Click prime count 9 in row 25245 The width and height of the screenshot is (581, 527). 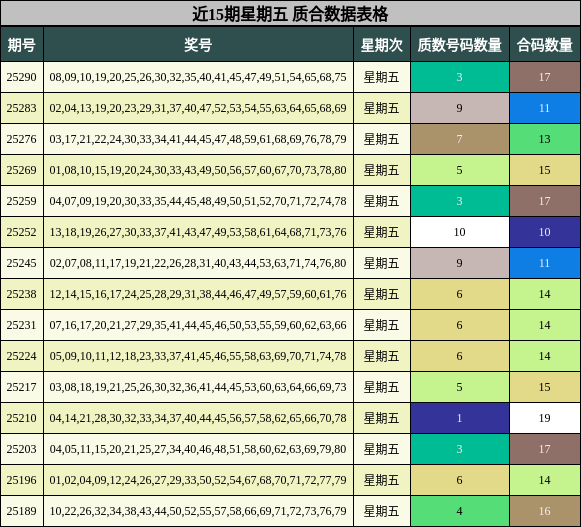click(459, 263)
